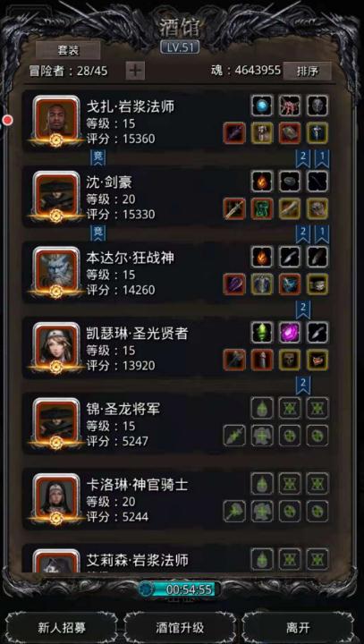Open the 排序 sort options
Viewport: 364px width, 644px height.
coord(308,71)
